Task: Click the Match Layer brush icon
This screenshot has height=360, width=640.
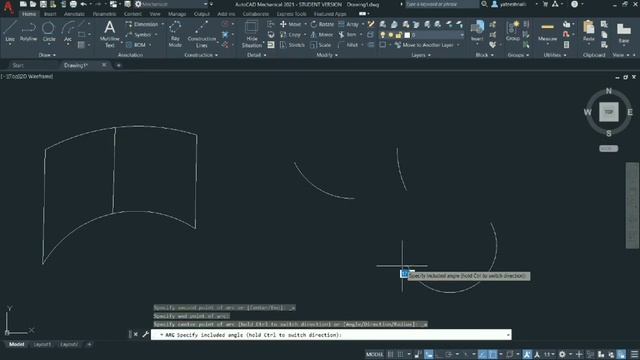Action: tap(371, 24)
